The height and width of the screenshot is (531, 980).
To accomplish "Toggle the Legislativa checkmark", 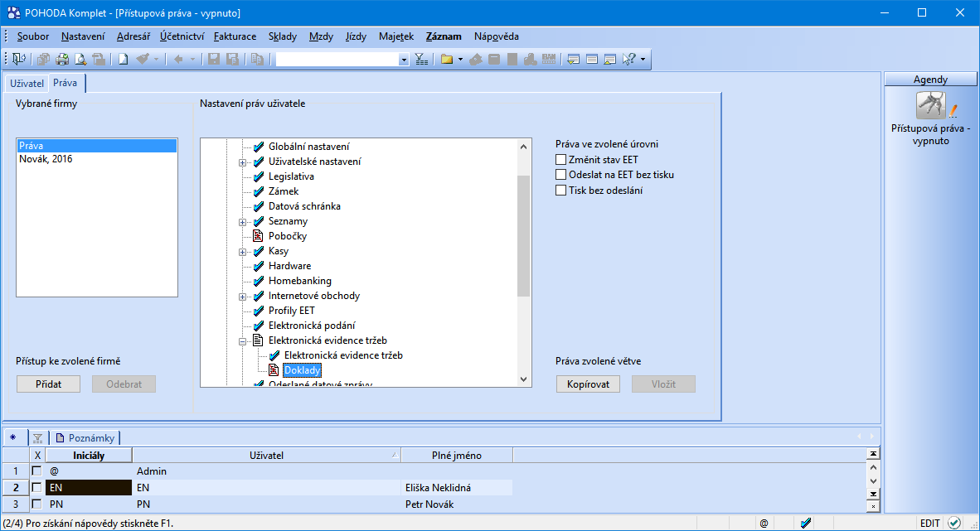I will pos(258,176).
